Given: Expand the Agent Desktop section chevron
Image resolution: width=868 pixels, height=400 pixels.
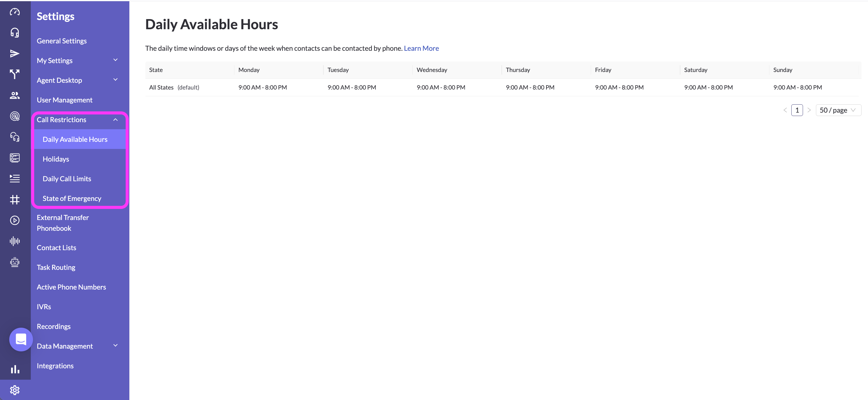Looking at the screenshot, I should (x=115, y=80).
